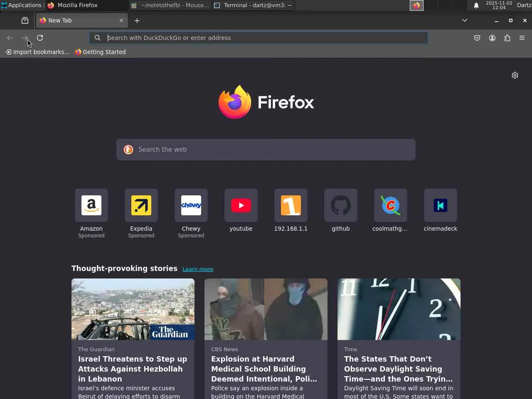Close the New Tab tab
Viewport: 532px width, 399px height.
(x=121, y=20)
